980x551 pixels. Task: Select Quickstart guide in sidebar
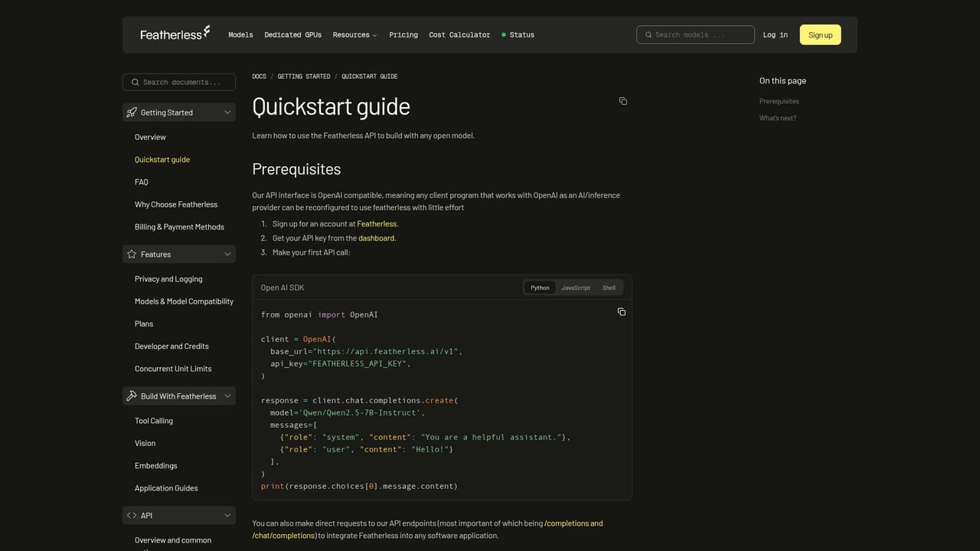pyautogui.click(x=162, y=159)
